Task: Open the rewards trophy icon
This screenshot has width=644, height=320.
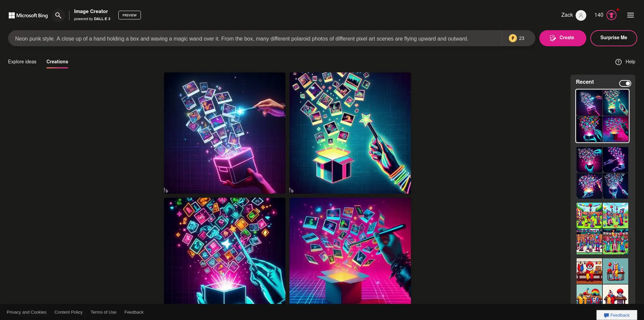Action: click(611, 15)
